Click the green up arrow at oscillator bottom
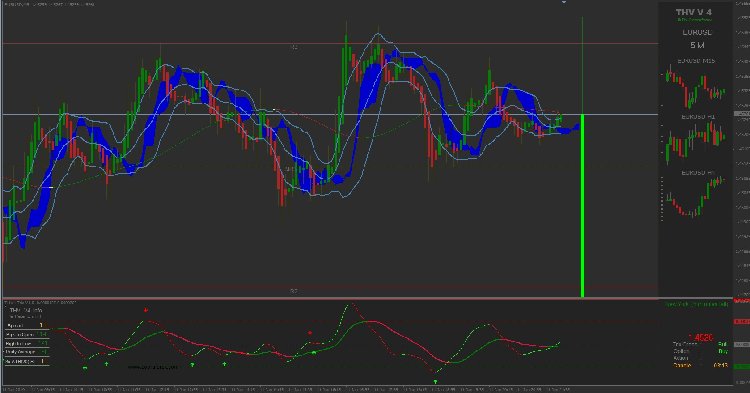750x393 pixels. pos(435,382)
